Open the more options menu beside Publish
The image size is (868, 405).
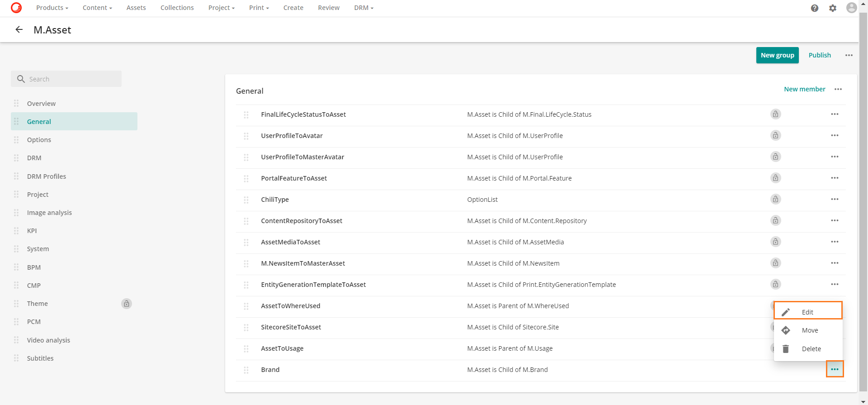tap(849, 55)
